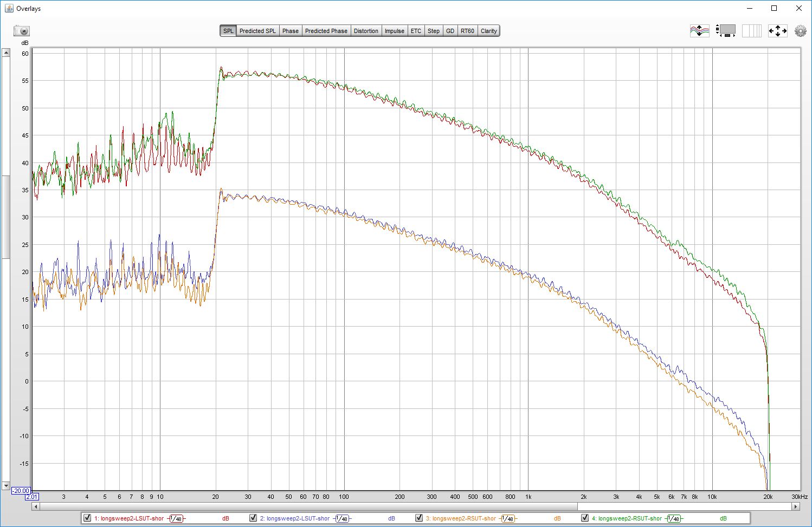The width and height of the screenshot is (812, 527).
Task: Open the RT60 tab
Action: pyautogui.click(x=467, y=31)
